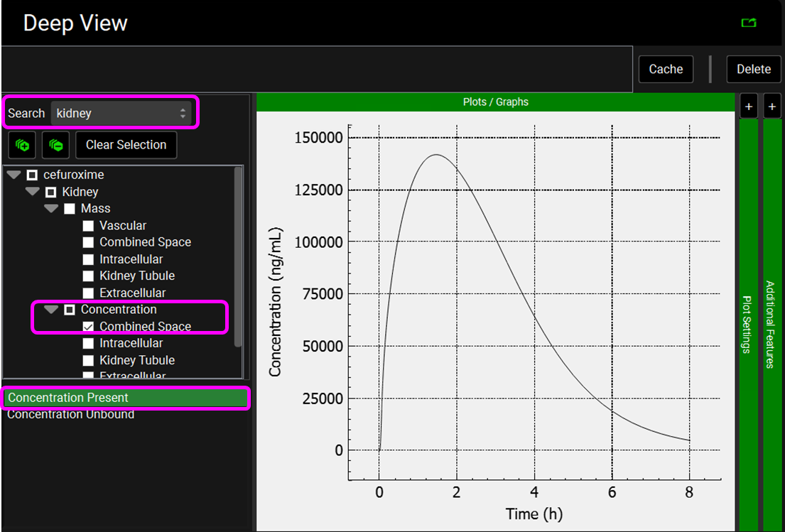
Task: Tick Intracellular checkbox under Concentration
Action: pos(88,344)
